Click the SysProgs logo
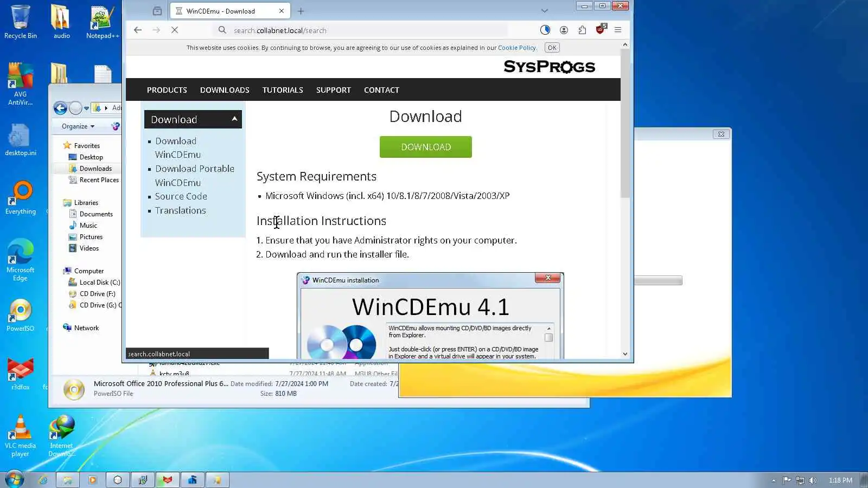The image size is (868, 488). [x=549, y=67]
